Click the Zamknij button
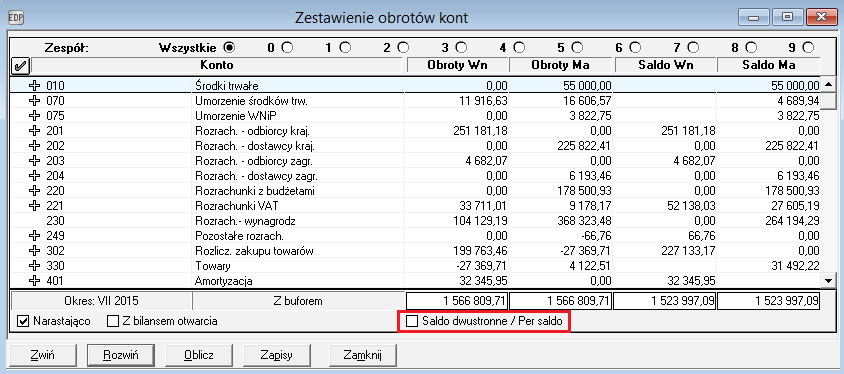 pyautogui.click(x=363, y=355)
